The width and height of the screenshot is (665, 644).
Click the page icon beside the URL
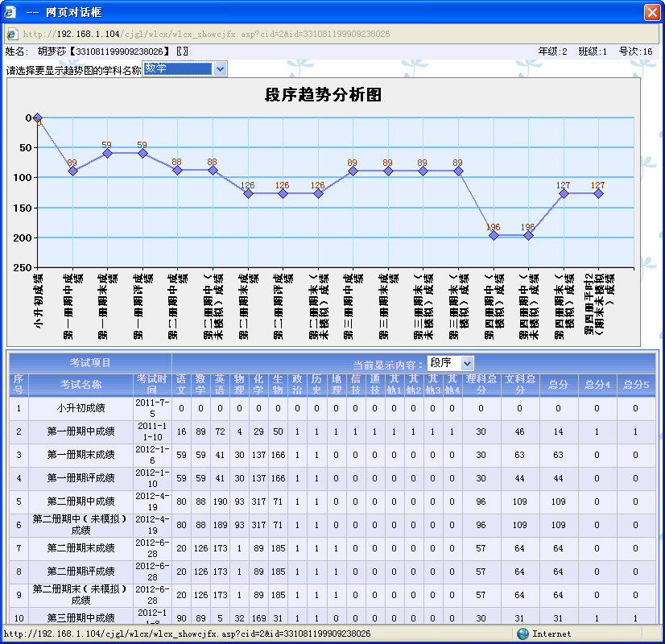pyautogui.click(x=13, y=35)
